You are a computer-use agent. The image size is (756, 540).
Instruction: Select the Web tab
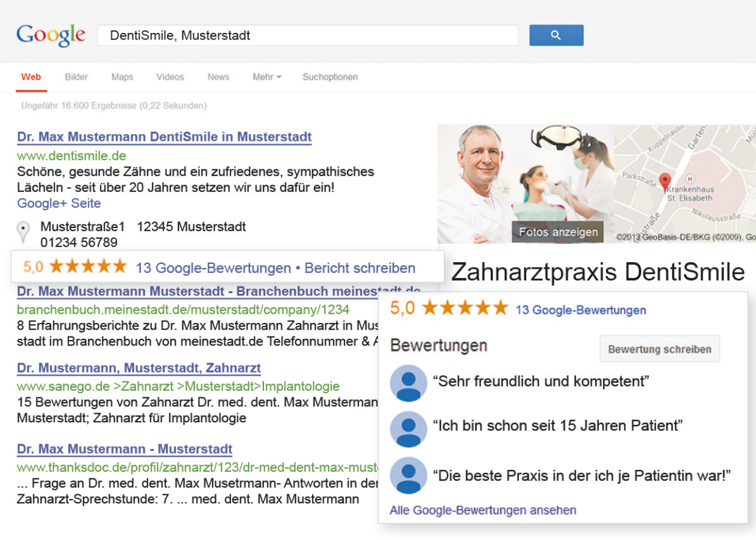coord(31,77)
